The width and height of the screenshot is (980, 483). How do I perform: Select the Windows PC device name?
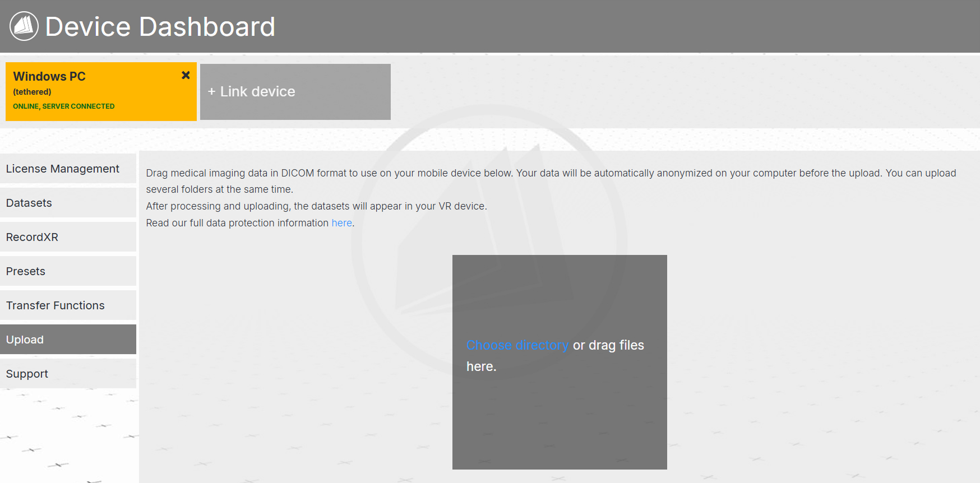pos(49,76)
